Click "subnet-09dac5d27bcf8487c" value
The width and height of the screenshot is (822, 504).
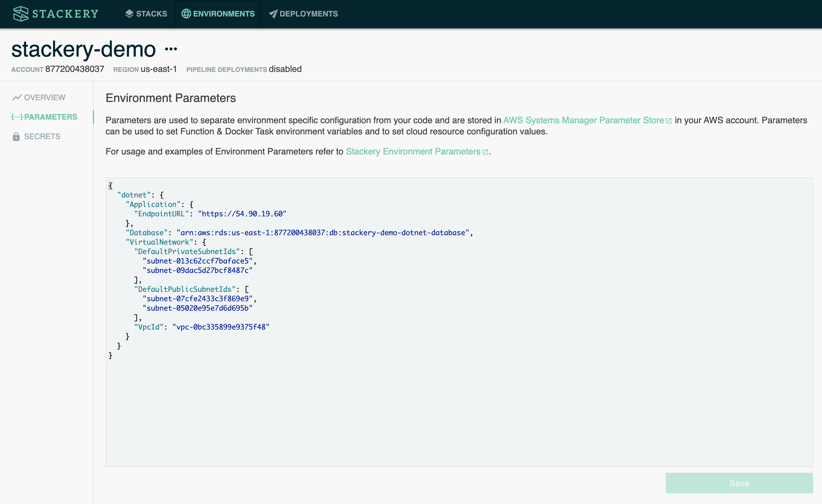click(x=198, y=270)
